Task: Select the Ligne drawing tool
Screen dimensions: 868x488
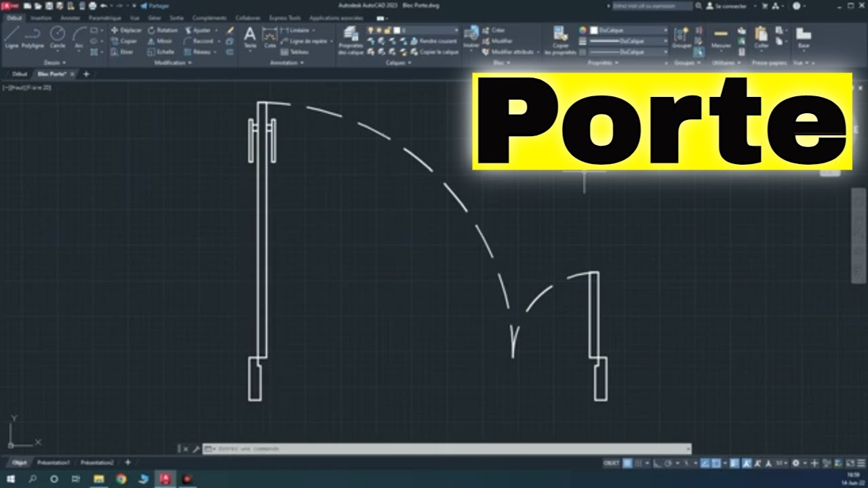Action: tap(12, 37)
